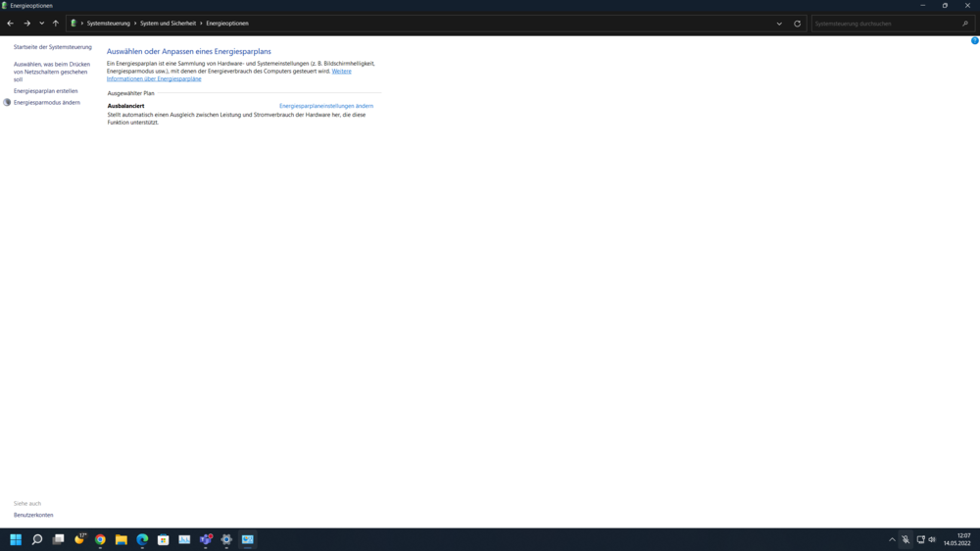The height and width of the screenshot is (551, 980).
Task: Open Windows Start menu
Action: (x=16, y=539)
